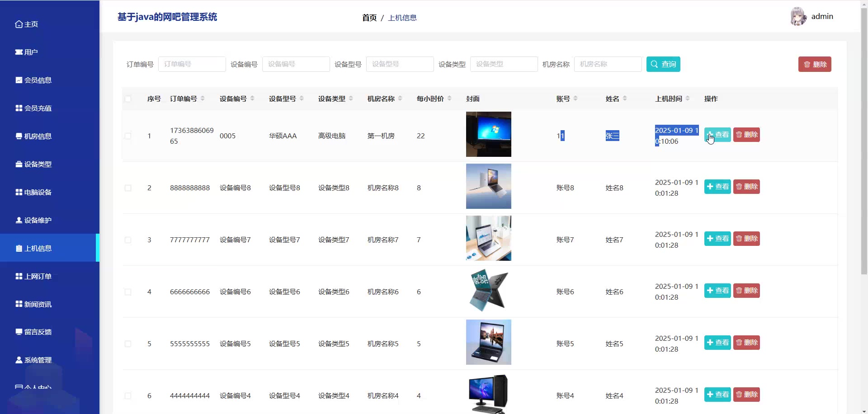
Task: Click the 设备维护 person icon
Action: [19, 221]
